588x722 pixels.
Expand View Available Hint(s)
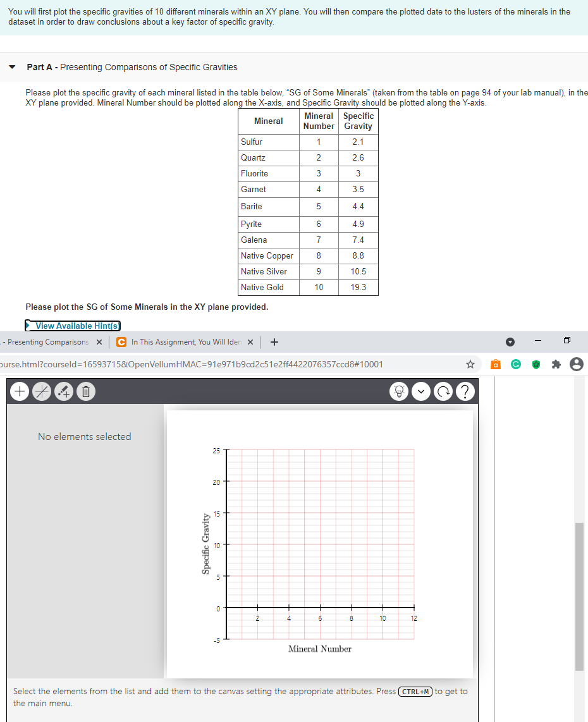[73, 326]
